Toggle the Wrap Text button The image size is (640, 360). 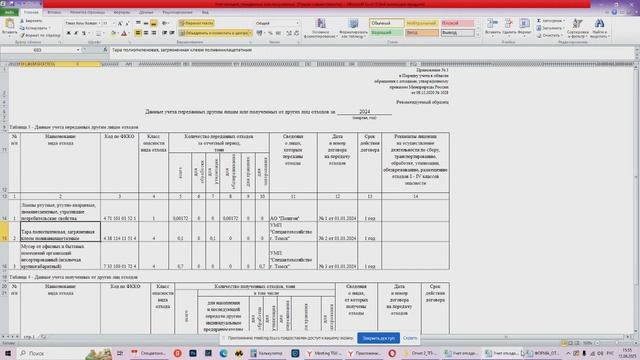(x=197, y=23)
